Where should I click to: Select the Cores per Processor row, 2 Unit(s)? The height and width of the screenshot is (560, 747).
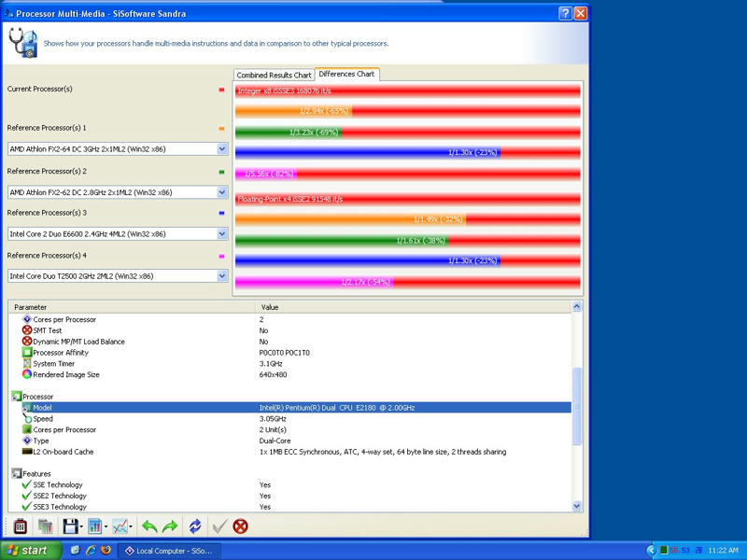296,429
